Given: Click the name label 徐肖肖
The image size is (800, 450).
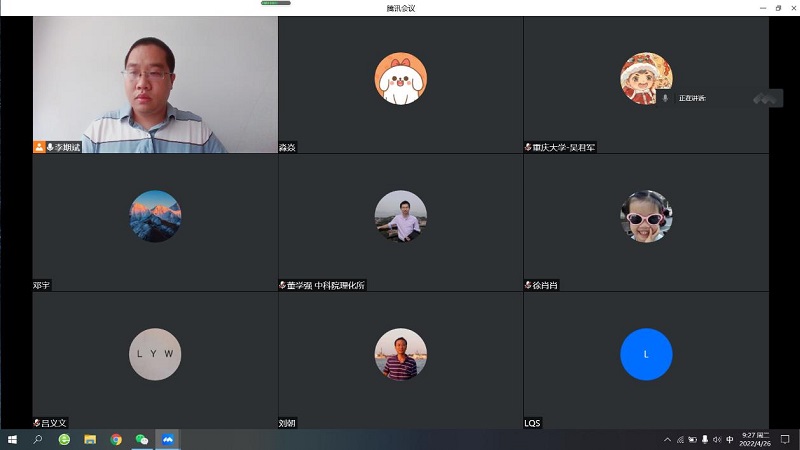Looking at the screenshot, I should point(545,285).
